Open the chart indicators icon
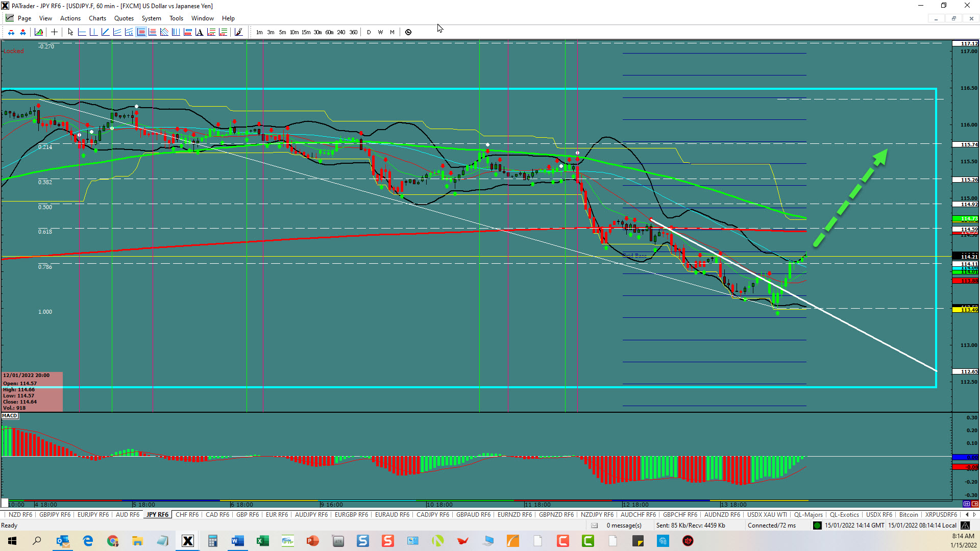 (39, 32)
